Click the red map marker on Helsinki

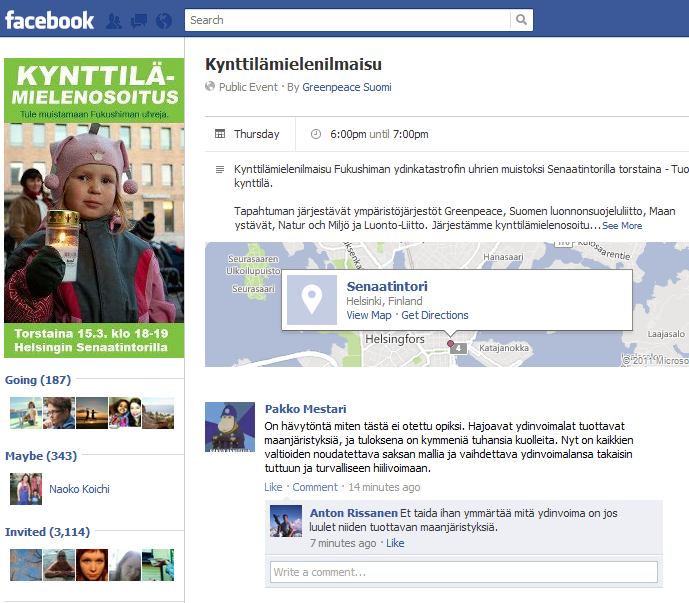point(450,343)
